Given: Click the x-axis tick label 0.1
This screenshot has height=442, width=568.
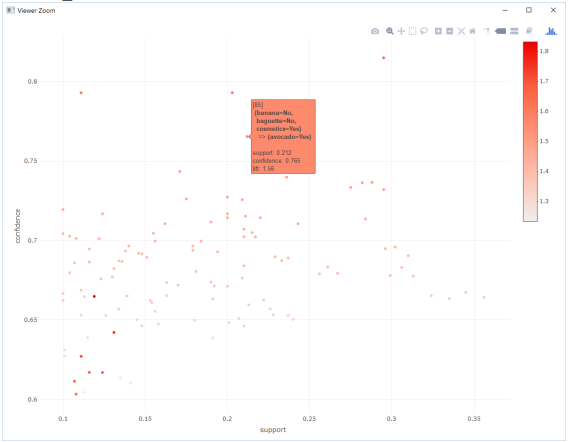Looking at the screenshot, I should (63, 419).
